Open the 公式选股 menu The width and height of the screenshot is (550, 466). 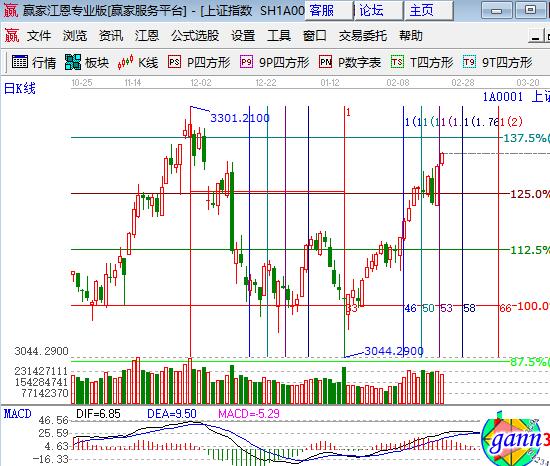(x=195, y=36)
